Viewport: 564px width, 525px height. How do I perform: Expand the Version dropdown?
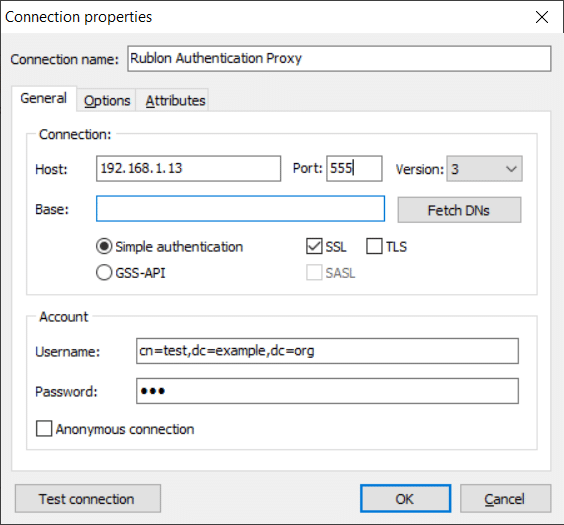(484, 169)
